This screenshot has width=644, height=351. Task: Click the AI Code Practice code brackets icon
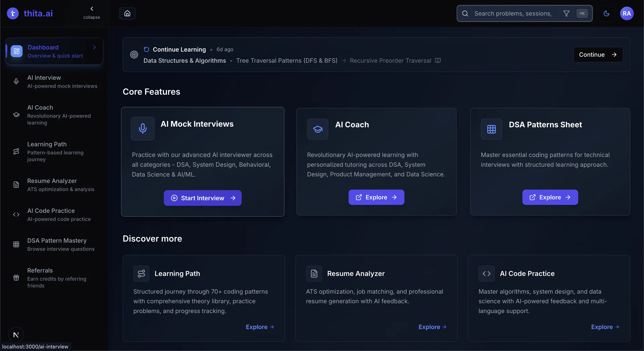(x=16, y=214)
